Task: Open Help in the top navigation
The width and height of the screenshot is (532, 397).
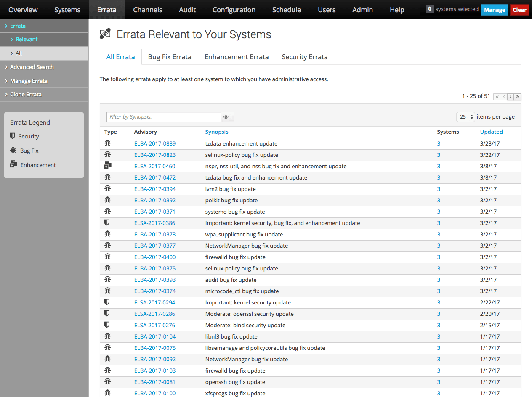Action: pyautogui.click(x=397, y=10)
